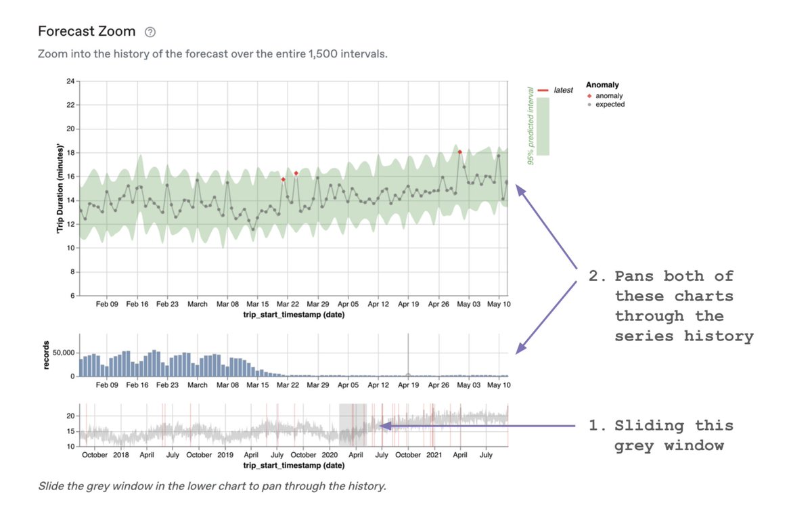Click the '95% predicted interval' rotated label
812x507 pixels.
coord(532,127)
